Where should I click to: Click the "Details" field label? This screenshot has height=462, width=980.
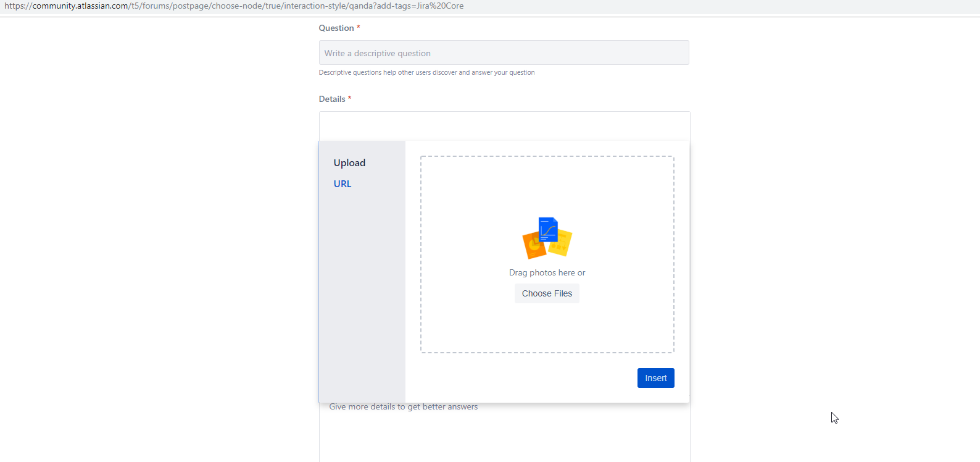(x=332, y=99)
